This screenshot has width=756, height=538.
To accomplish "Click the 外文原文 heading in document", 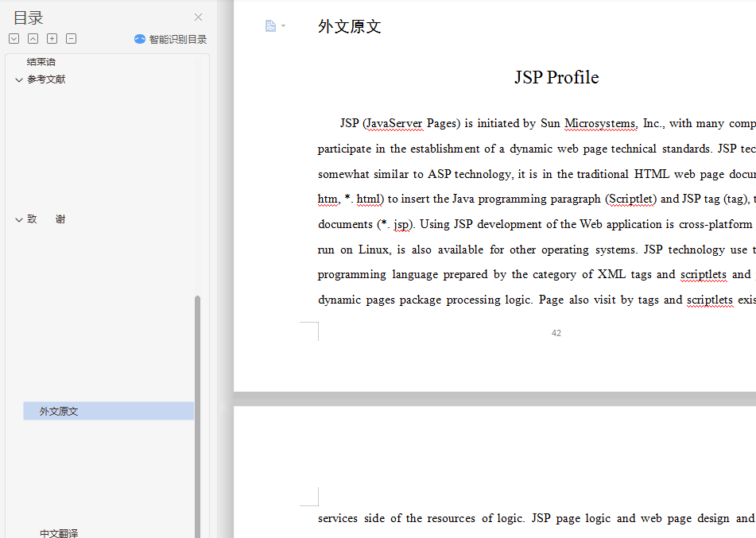I will [x=350, y=26].
